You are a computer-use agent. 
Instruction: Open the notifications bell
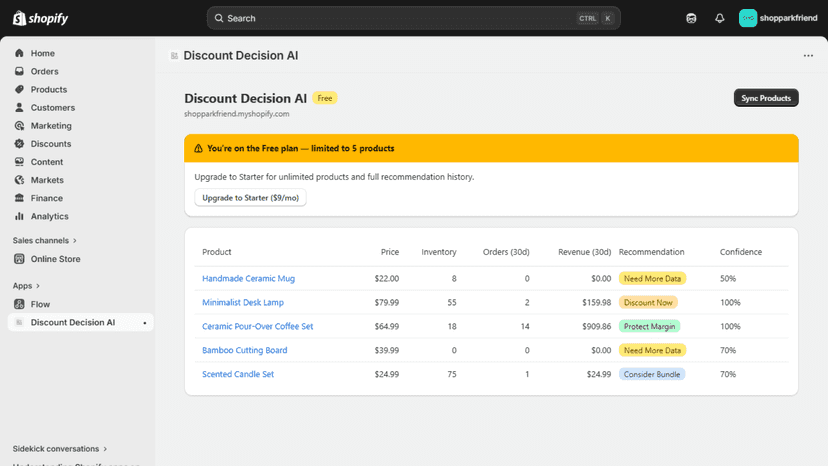[x=720, y=18]
